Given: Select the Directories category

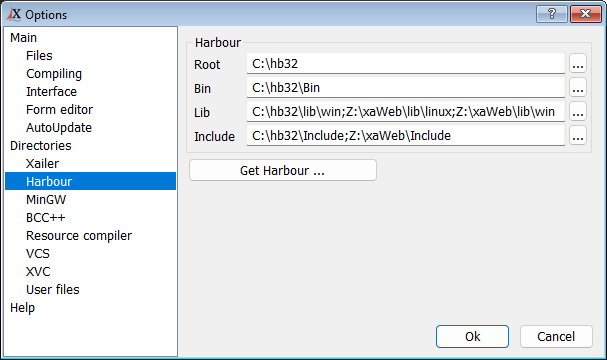Looking at the screenshot, I should click(x=41, y=146).
